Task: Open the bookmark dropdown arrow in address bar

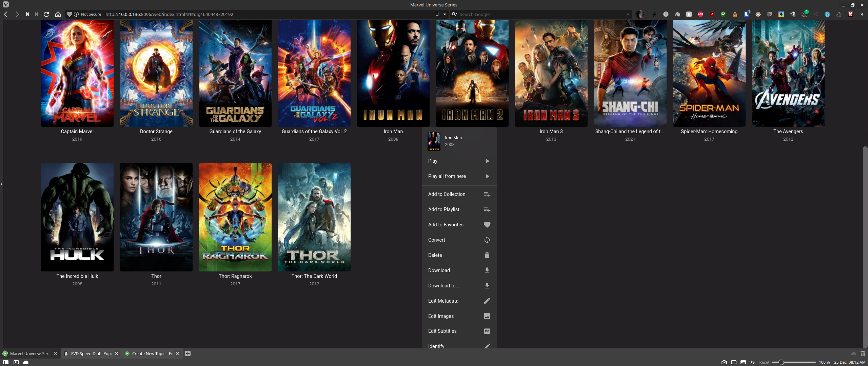Action: (x=445, y=14)
